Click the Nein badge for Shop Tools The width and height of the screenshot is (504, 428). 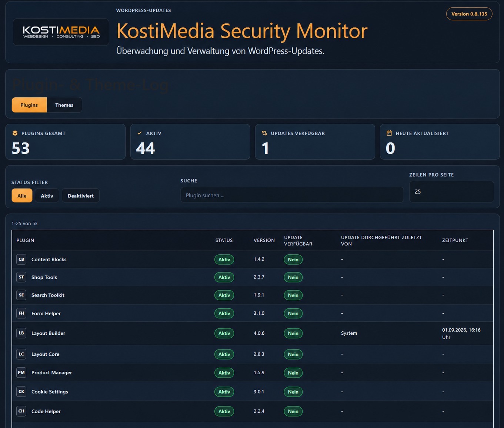coord(293,277)
